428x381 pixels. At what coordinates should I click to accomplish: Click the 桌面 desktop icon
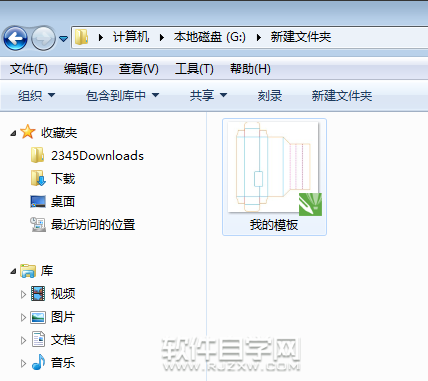click(x=38, y=201)
